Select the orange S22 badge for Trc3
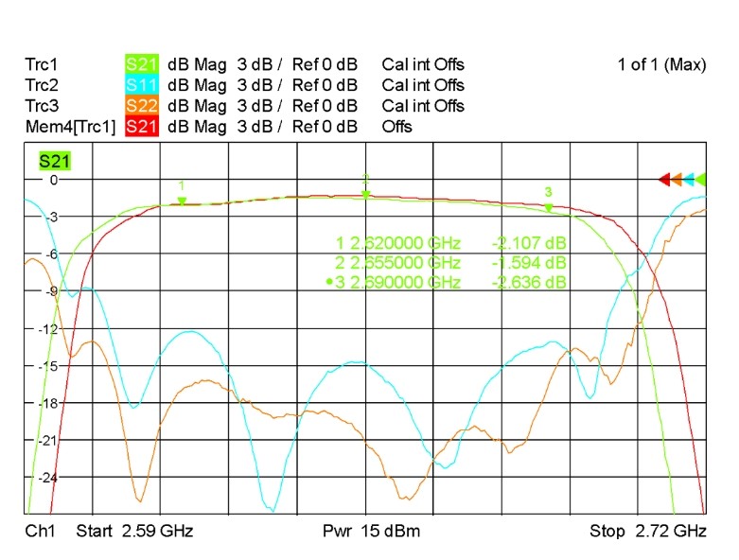This screenshot has width=739, height=560. click(141, 106)
